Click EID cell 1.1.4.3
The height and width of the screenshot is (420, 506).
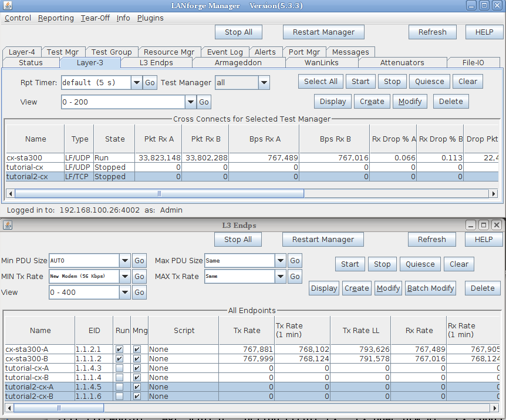(x=95, y=368)
